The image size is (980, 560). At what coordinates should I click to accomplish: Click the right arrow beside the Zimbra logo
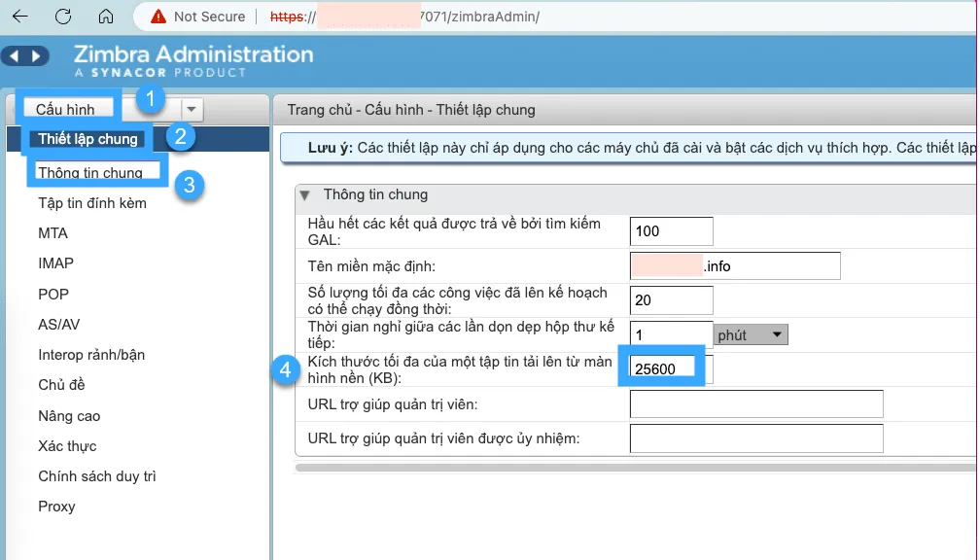pos(36,55)
